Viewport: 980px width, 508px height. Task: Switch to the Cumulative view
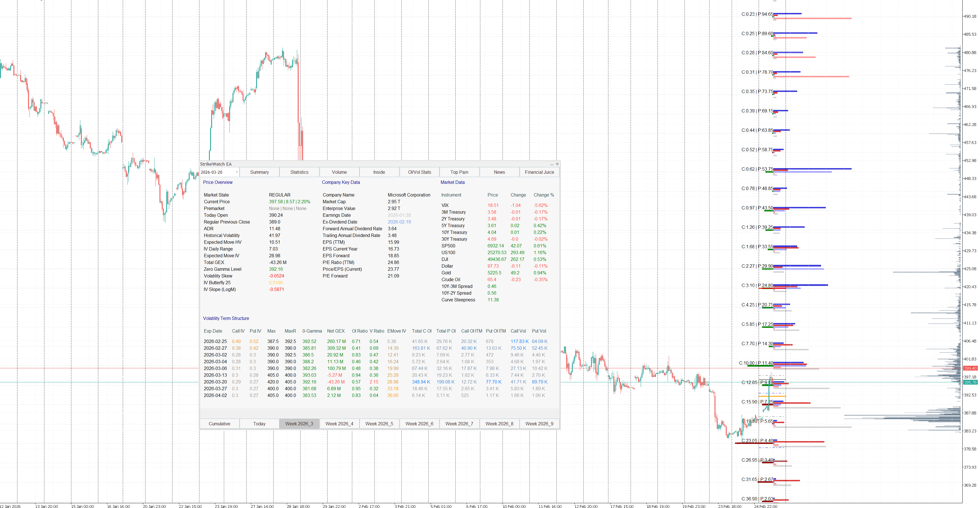tap(219, 423)
